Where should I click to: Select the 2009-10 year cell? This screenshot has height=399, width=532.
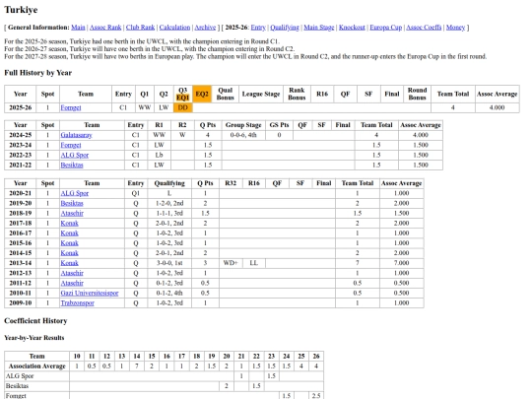tap(21, 303)
